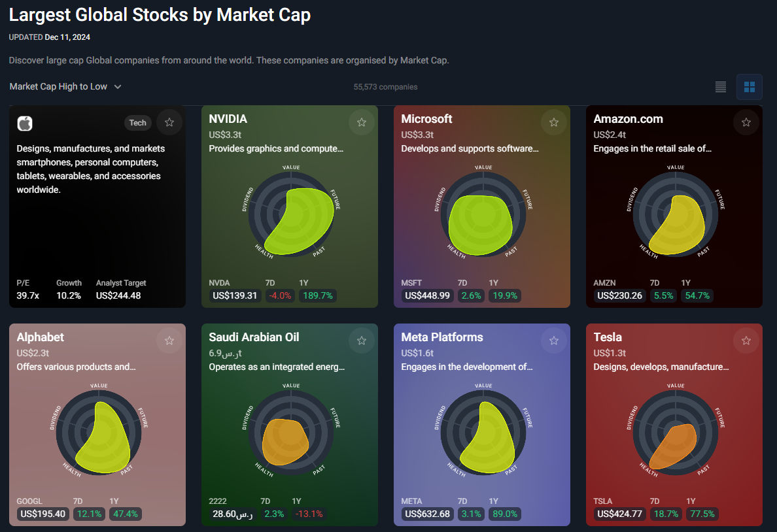Click the Apple logo icon
This screenshot has height=532, width=777.
[24, 123]
